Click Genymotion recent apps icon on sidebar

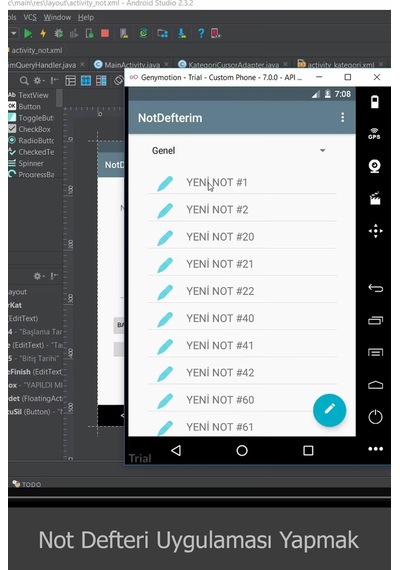tap(375, 320)
